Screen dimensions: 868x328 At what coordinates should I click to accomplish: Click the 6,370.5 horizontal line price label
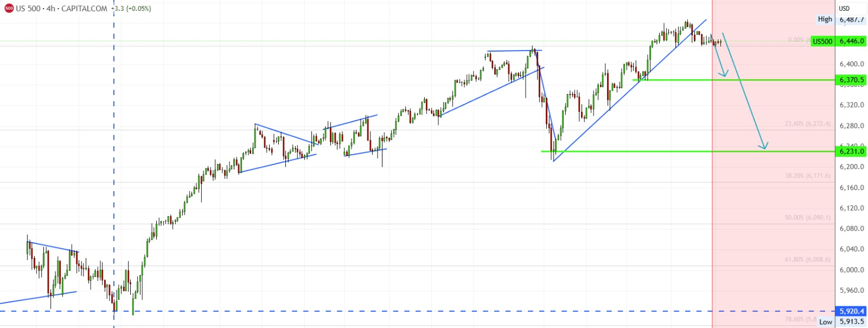coord(851,80)
